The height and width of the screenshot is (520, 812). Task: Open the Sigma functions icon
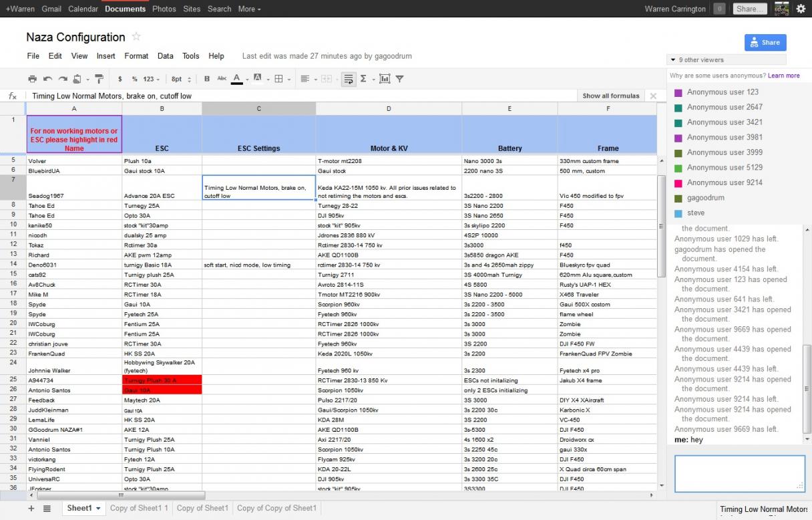[363, 79]
